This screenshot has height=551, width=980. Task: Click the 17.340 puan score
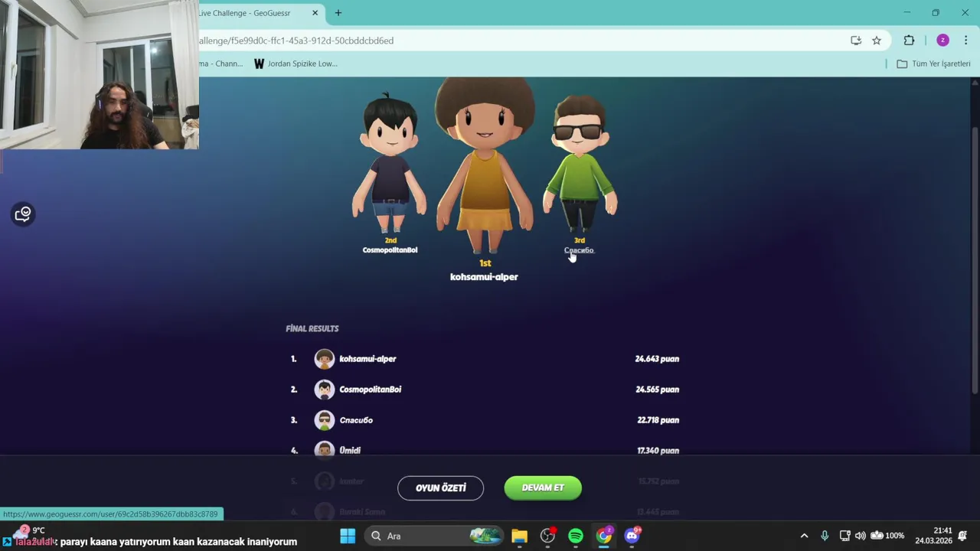coord(658,451)
